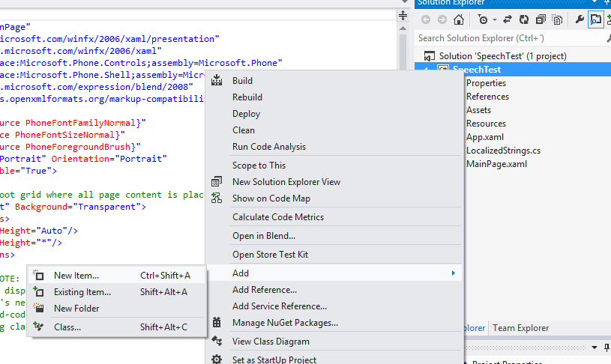Toggle the Pending Changes Filter clock icon
611x364 pixels.
tap(482, 19)
